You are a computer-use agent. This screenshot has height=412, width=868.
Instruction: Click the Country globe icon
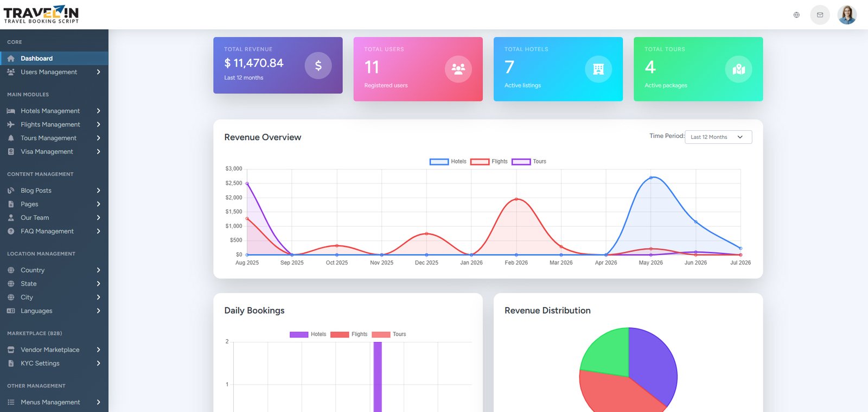(11, 270)
